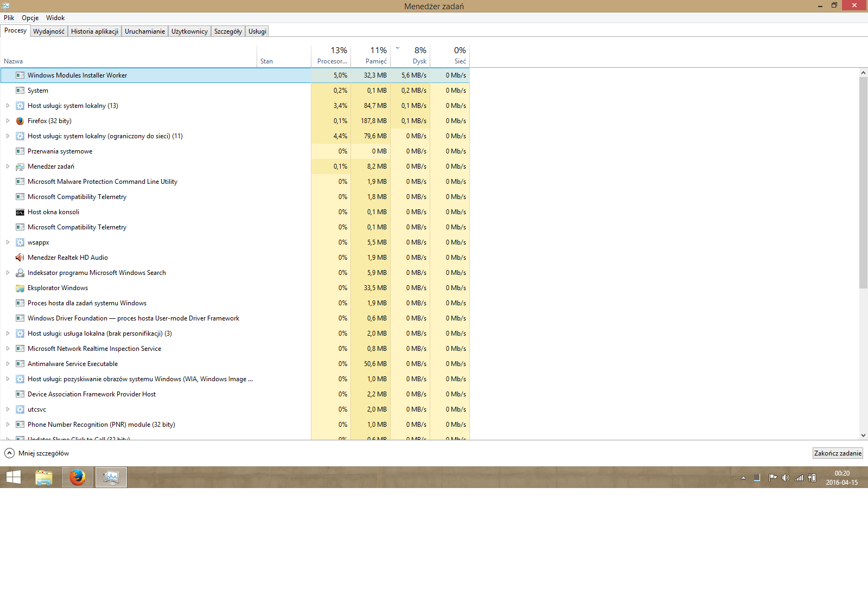Open the Plik menu
Screen dimensions: 868x590
pos(9,18)
